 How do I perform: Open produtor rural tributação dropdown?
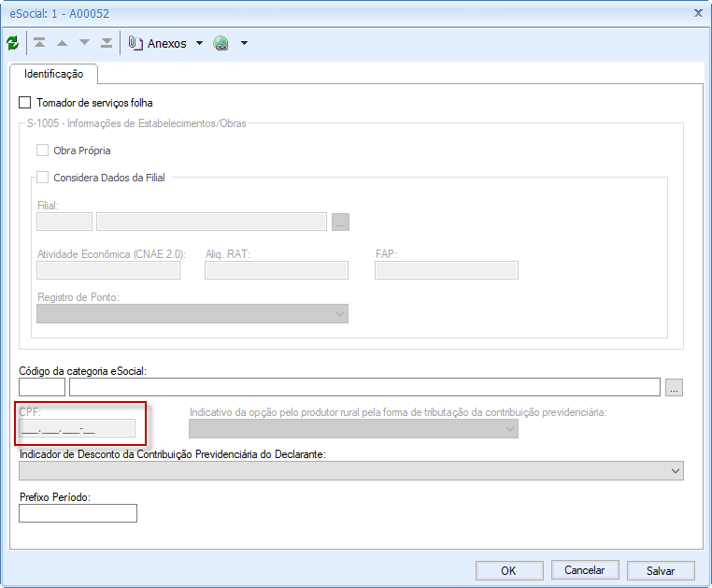pos(354,429)
